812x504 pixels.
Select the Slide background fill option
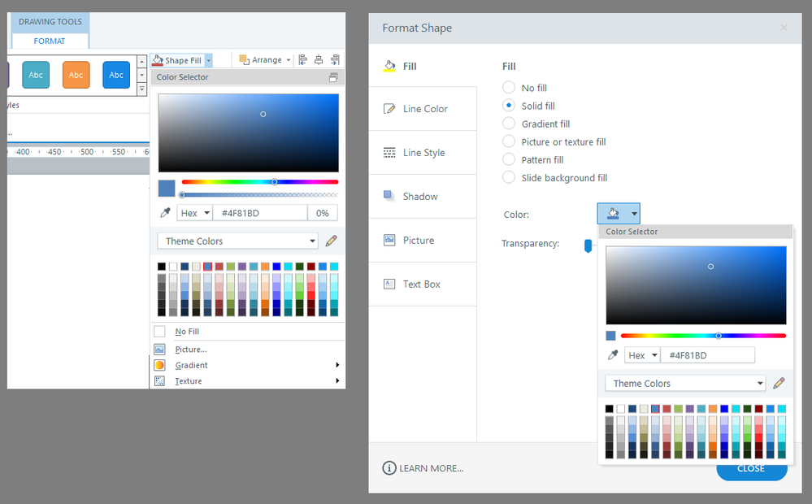[509, 177]
